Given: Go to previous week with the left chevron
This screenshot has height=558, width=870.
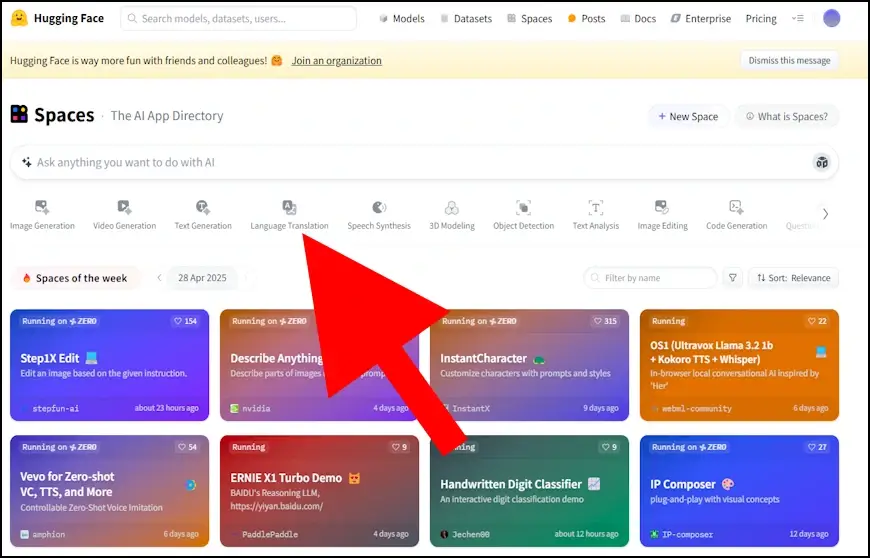Looking at the screenshot, I should [159, 278].
